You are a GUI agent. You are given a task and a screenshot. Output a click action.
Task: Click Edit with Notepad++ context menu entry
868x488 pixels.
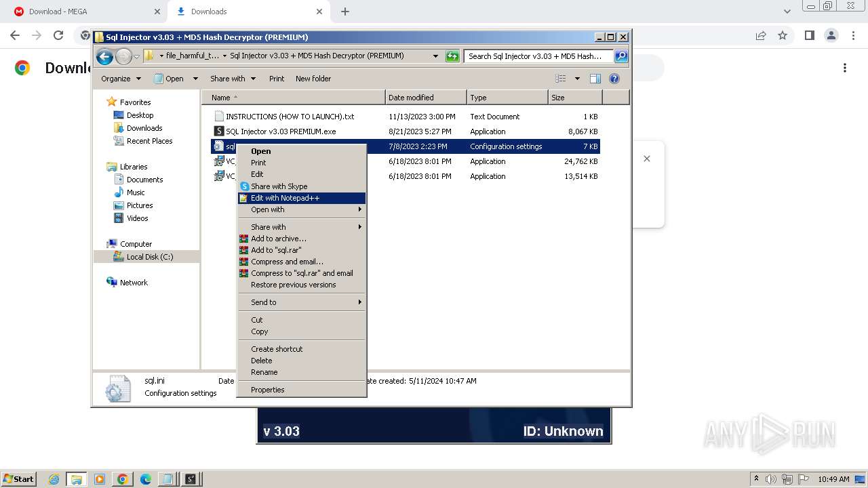click(x=302, y=198)
